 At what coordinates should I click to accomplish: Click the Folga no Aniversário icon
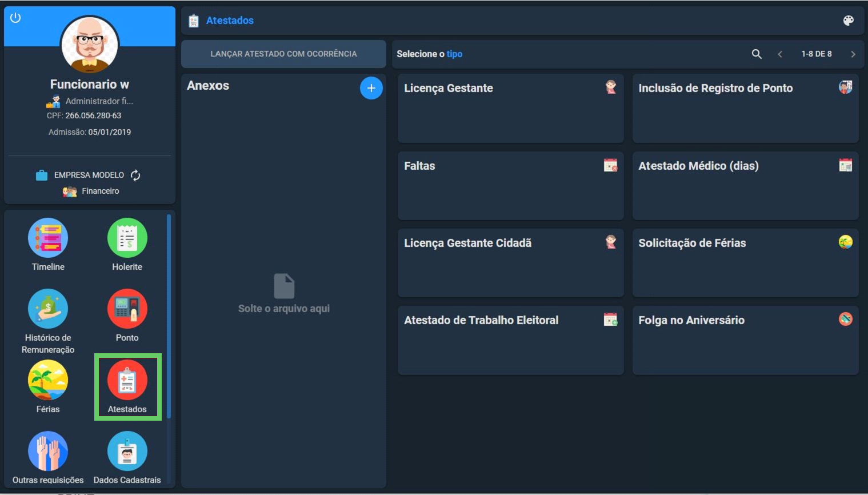click(x=846, y=319)
